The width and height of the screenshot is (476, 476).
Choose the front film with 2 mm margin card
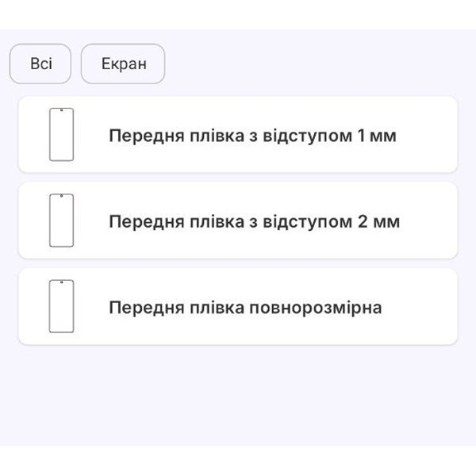238,221
